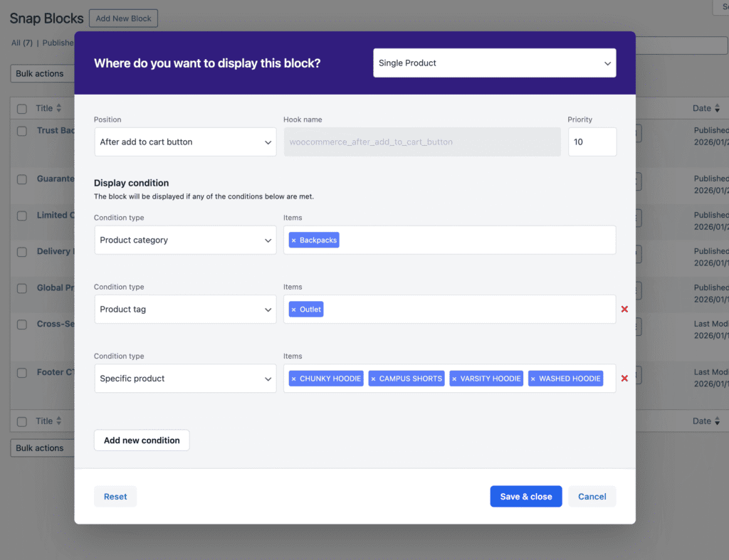Remove VARSITY HOODIE from items
The width and height of the screenshot is (729, 560).
click(454, 379)
